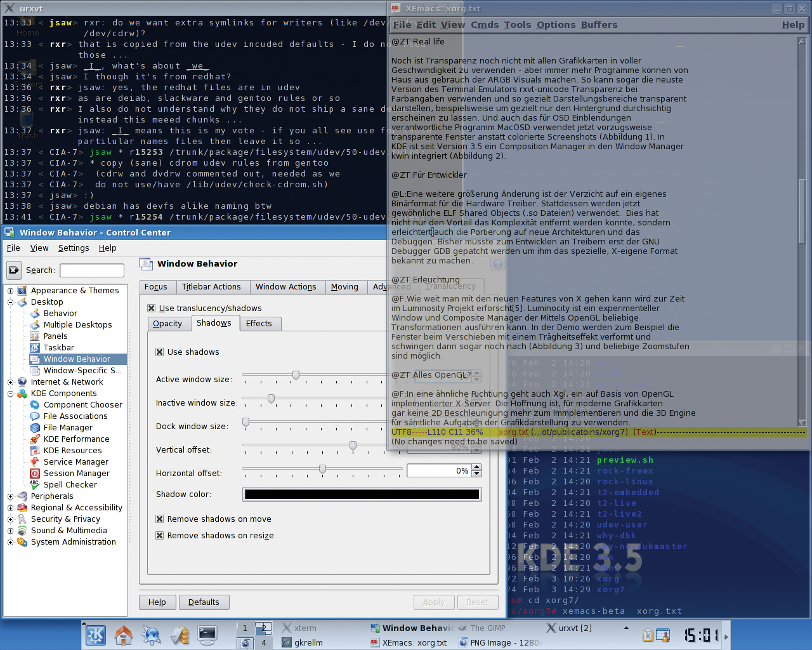Click the Search input field

[92, 270]
